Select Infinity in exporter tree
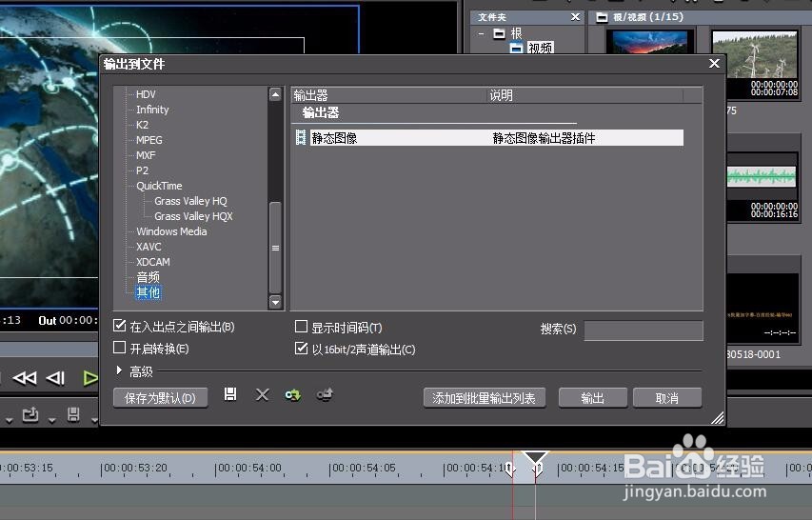The image size is (812, 520). point(152,110)
